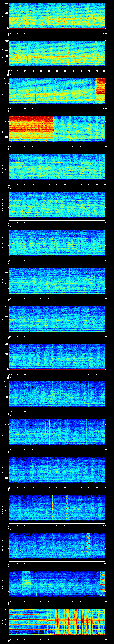
Task: Select the 20:28:00 start time label
Action: point(9,487)
